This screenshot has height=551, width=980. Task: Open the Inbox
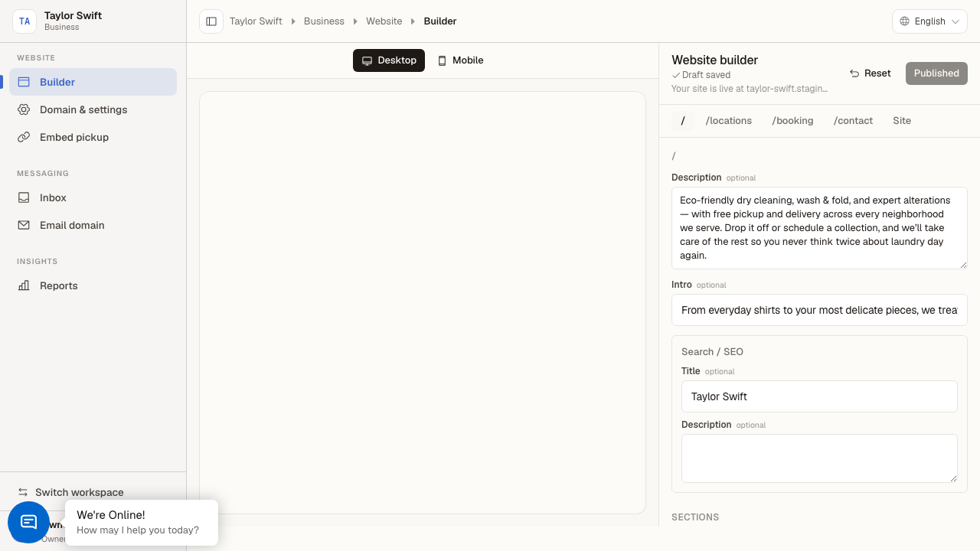tap(93, 197)
